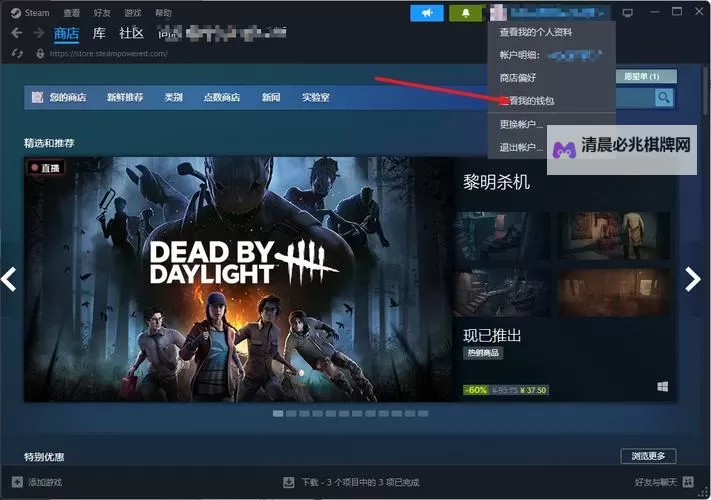Screen dimensions: 711x500
Task: View the top-left game screenshot thumbnail
Action: 502,236
